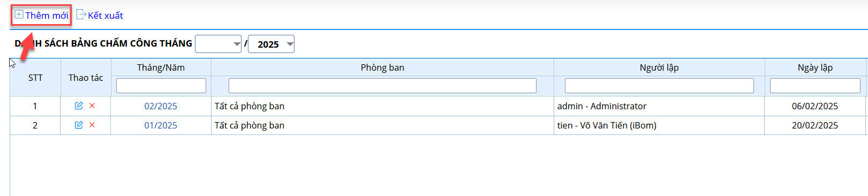868x196 pixels.
Task: Focus the Phòng ban filter field
Action: [x=382, y=86]
